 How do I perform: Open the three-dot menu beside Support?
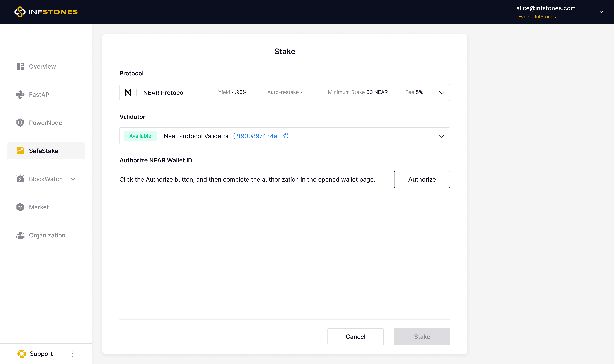(x=73, y=354)
